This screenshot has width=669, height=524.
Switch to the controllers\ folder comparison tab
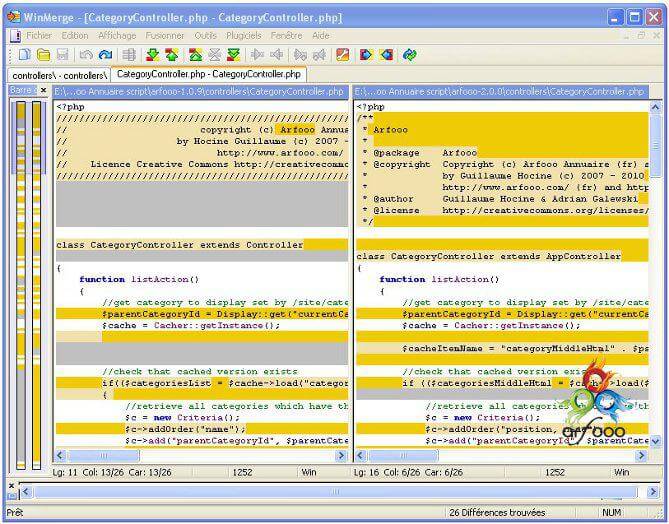pyautogui.click(x=59, y=76)
